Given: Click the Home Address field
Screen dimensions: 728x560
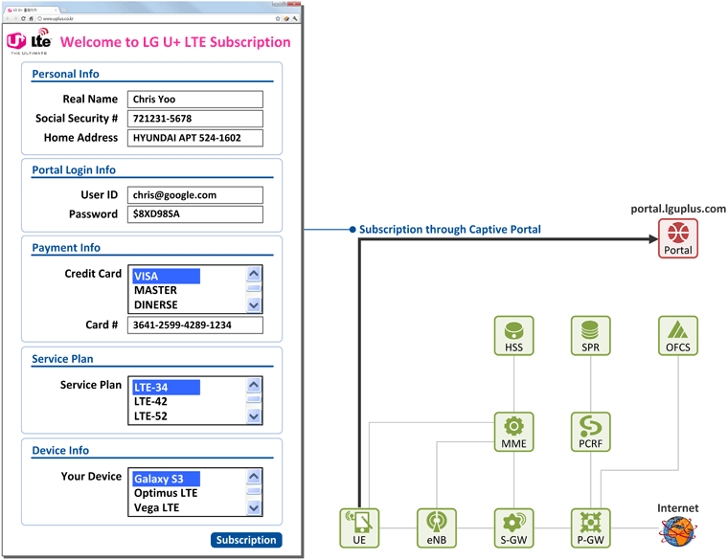Looking at the screenshot, I should point(195,138).
